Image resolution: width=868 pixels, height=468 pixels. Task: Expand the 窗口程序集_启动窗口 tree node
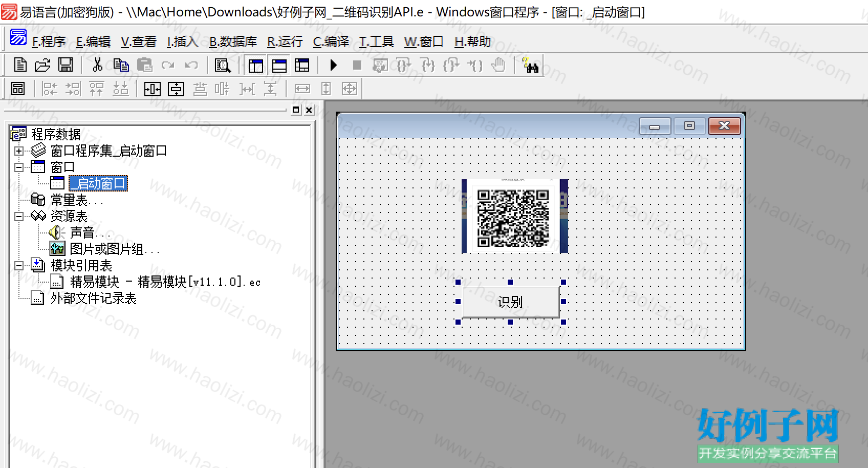pos(19,151)
